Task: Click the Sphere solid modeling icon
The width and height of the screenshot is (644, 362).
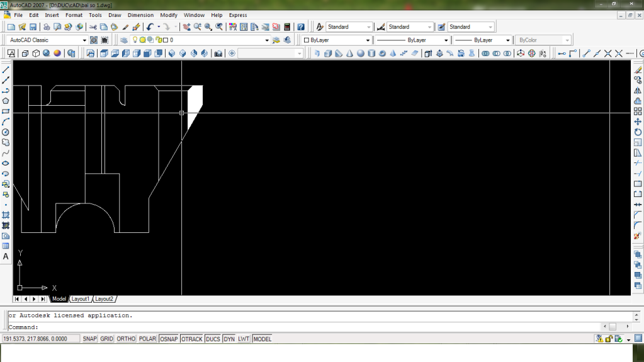Action: (x=361, y=54)
